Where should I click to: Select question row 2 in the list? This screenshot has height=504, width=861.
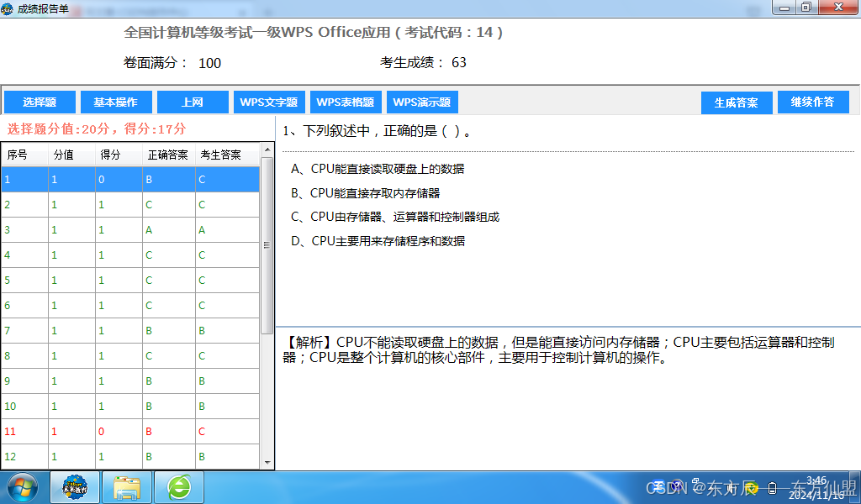(130, 205)
